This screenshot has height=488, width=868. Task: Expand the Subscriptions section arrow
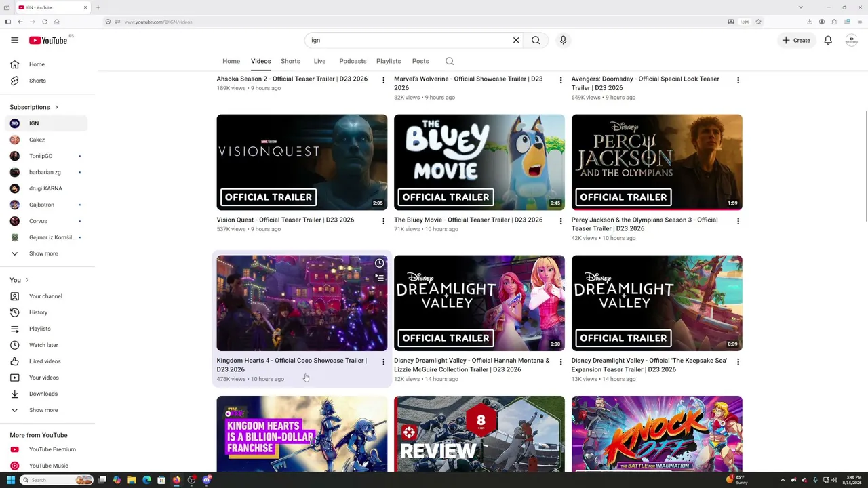click(x=56, y=107)
